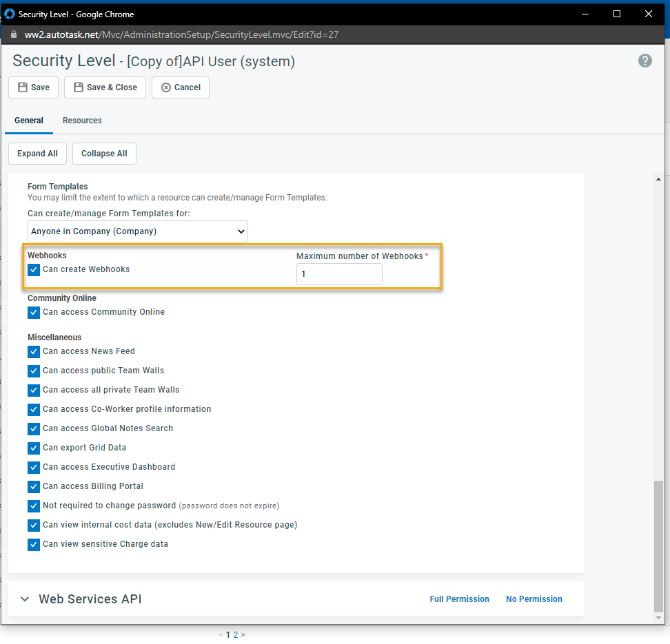Click No Permission link for Web Services API
This screenshot has width=670, height=644.
tap(534, 599)
